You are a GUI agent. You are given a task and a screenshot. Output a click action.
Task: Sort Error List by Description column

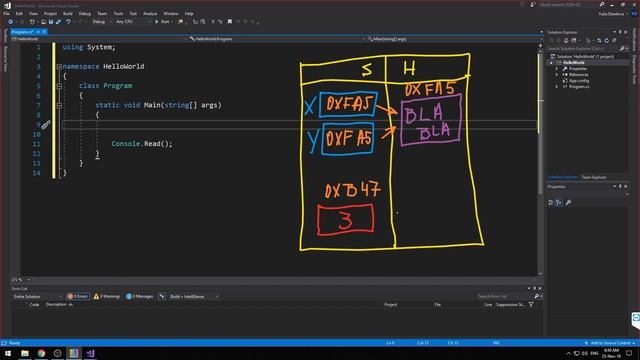click(57, 304)
